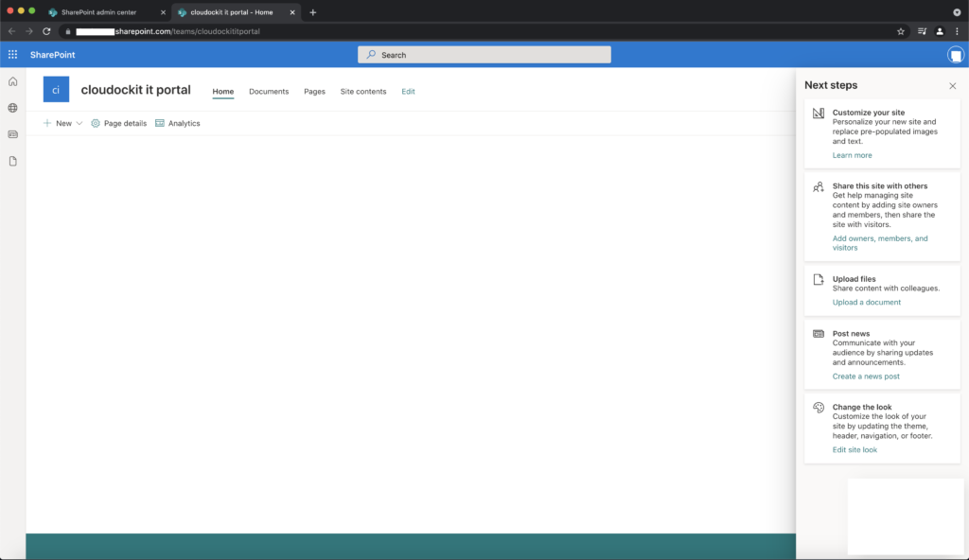Open the Edit site look link
The image size is (969, 560).
854,450
